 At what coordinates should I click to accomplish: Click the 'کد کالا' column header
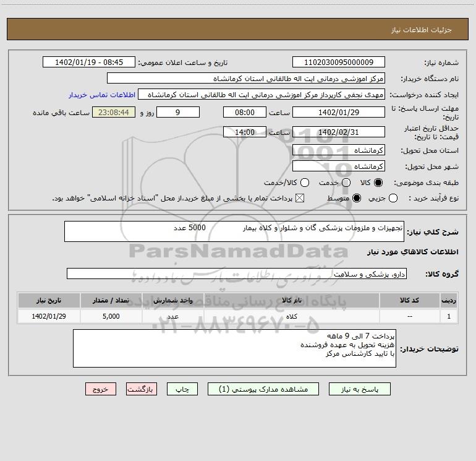click(409, 300)
